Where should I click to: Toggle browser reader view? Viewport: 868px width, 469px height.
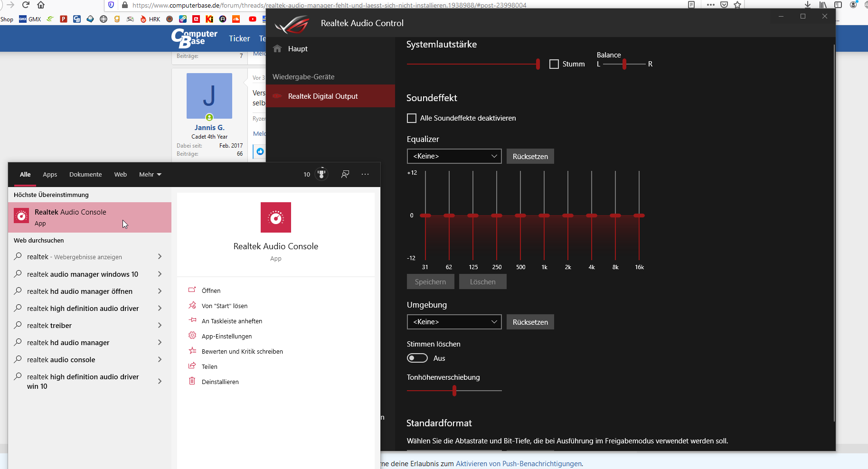click(x=691, y=5)
